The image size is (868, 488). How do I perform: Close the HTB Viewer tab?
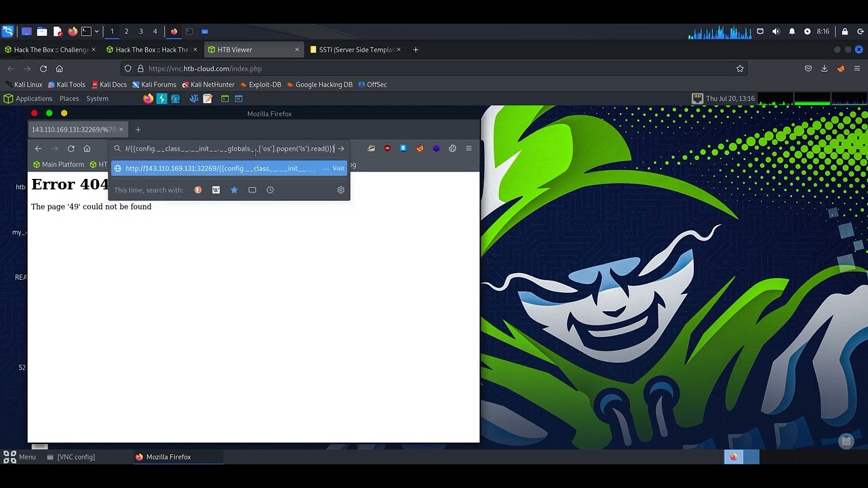296,49
